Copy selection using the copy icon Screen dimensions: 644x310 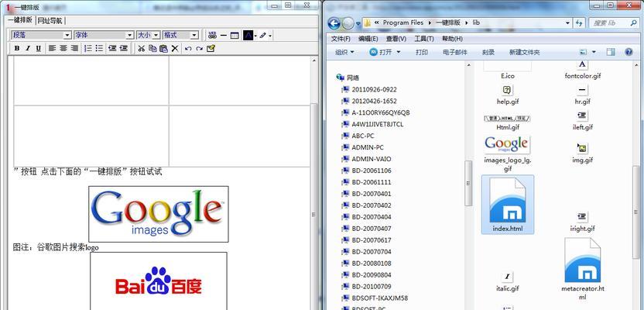point(152,49)
